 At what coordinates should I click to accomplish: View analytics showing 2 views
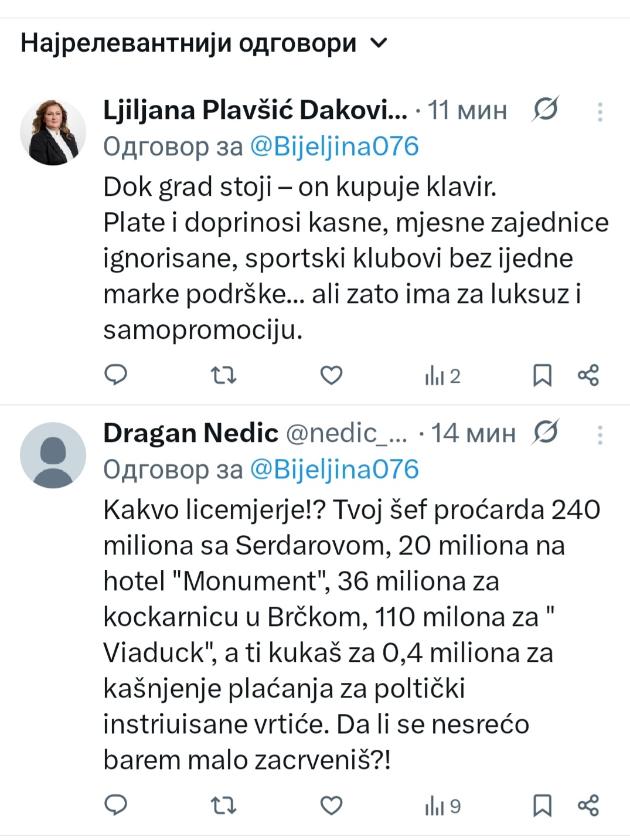pos(442,376)
